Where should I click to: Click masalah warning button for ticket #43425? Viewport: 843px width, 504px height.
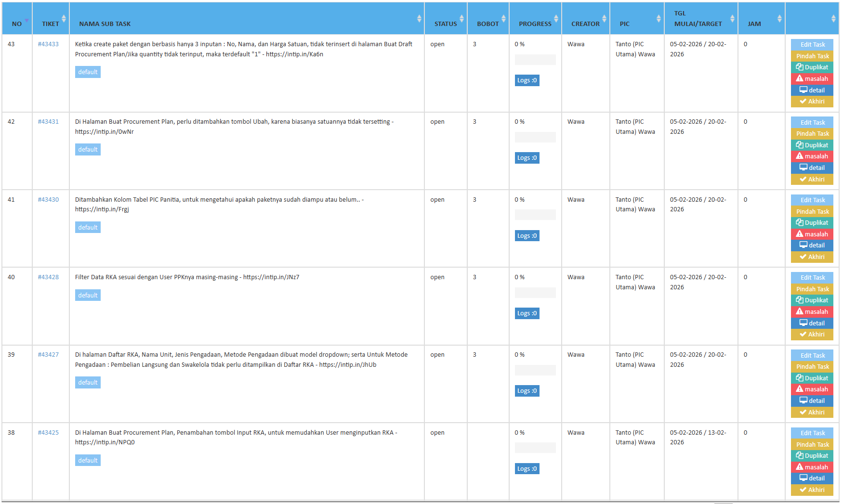[812, 467]
